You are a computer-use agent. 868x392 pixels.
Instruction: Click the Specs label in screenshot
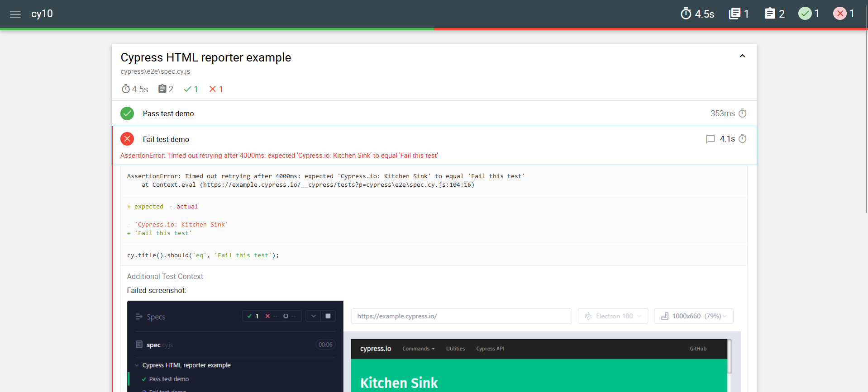pos(156,317)
